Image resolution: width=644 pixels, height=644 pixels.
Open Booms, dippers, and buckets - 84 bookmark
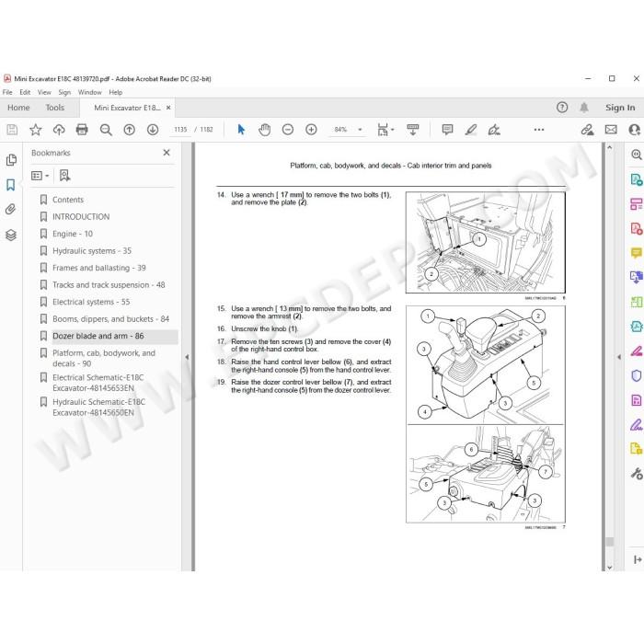tap(110, 319)
